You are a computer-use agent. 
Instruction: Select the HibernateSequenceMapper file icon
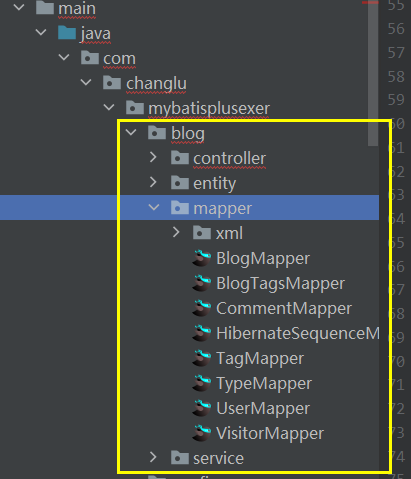202,333
